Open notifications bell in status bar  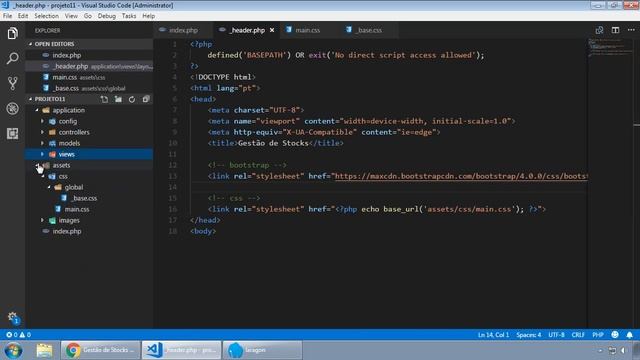coord(629,335)
